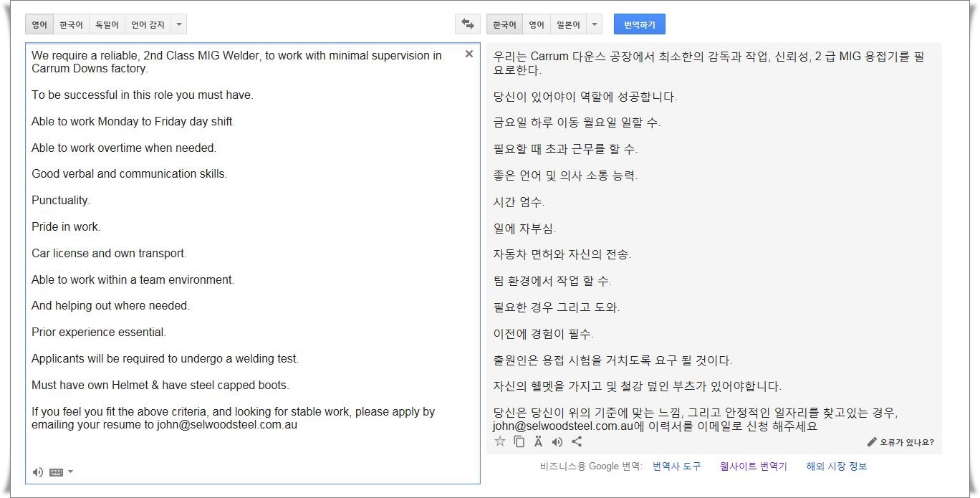Copy the translated text via select-all icon
Viewport: 980px width, 498px height.
tap(519, 442)
